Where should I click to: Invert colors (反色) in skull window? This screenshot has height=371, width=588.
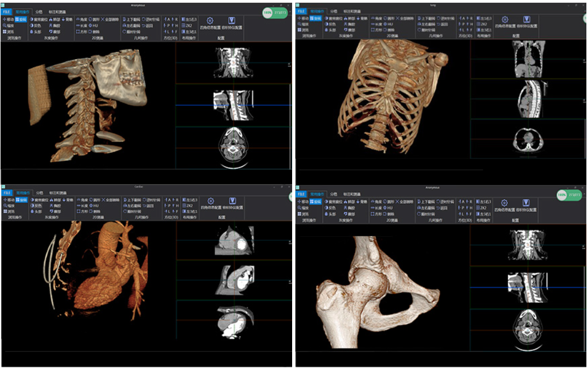tap(35, 25)
